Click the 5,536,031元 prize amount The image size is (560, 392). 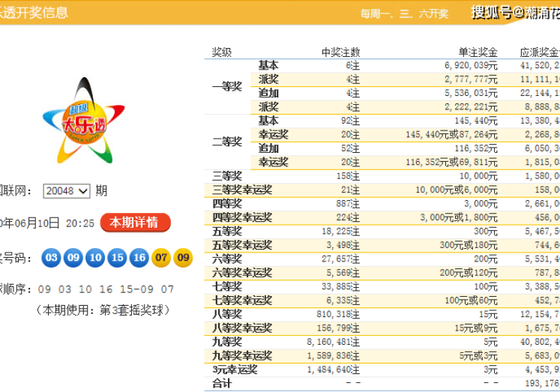point(471,93)
